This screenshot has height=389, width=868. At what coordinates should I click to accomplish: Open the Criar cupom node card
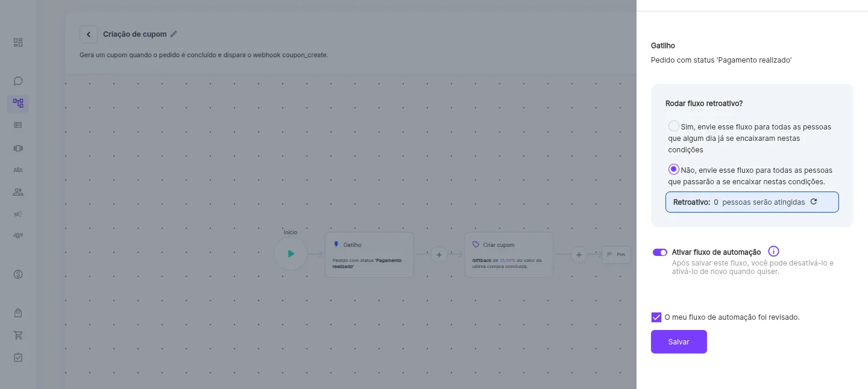(x=509, y=255)
